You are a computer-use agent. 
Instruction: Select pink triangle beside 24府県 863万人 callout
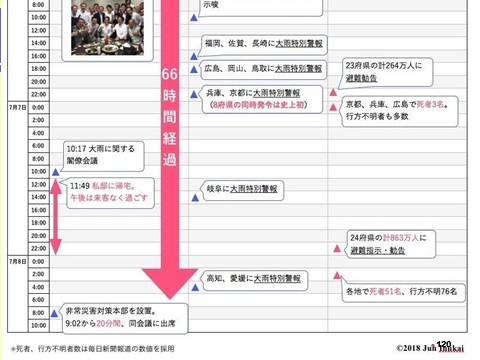click(337, 248)
